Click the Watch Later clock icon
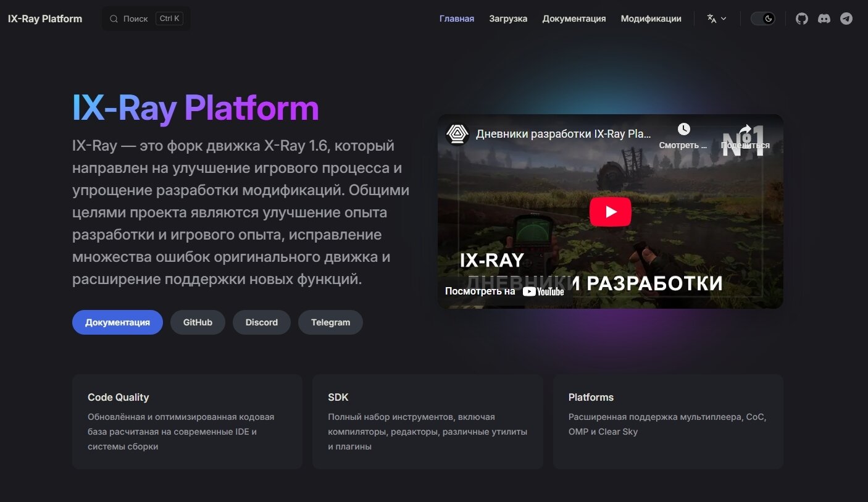Viewport: 868px width, 502px height. click(x=683, y=129)
